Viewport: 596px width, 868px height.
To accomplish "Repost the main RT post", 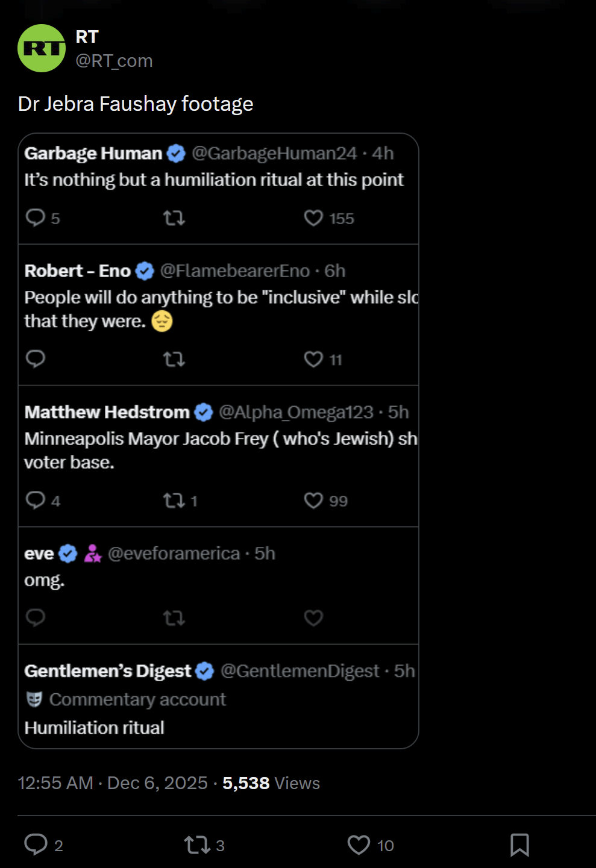I will tap(197, 845).
